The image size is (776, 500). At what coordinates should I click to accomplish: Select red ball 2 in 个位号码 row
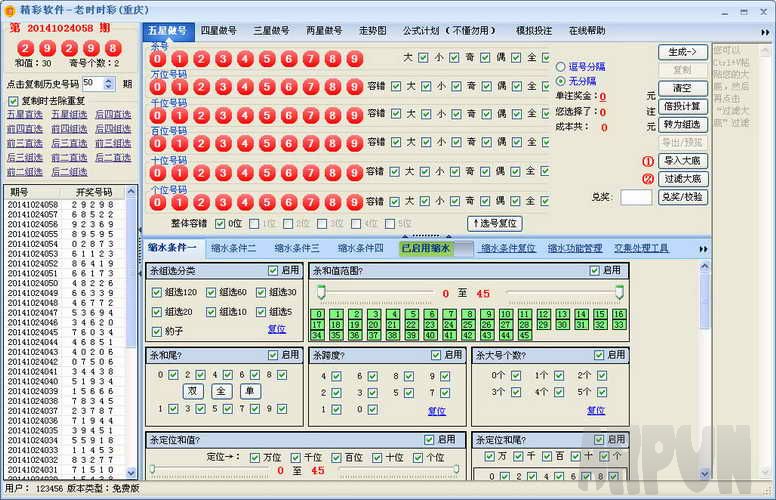click(x=201, y=202)
